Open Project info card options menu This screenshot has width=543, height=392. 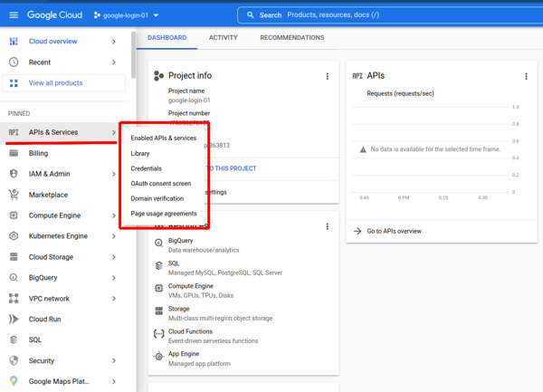328,76
